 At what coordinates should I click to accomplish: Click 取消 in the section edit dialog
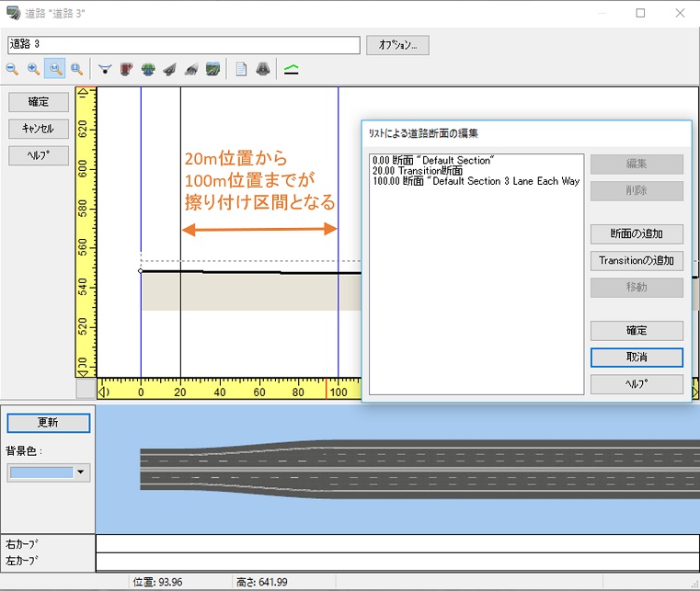(x=637, y=357)
